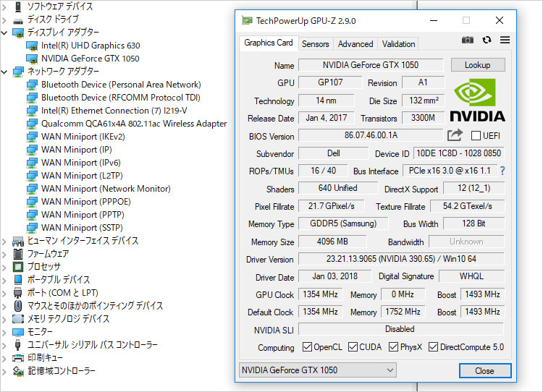Expand the プロセッサ node
Viewport: 543px width, 392px height.
click(4, 267)
